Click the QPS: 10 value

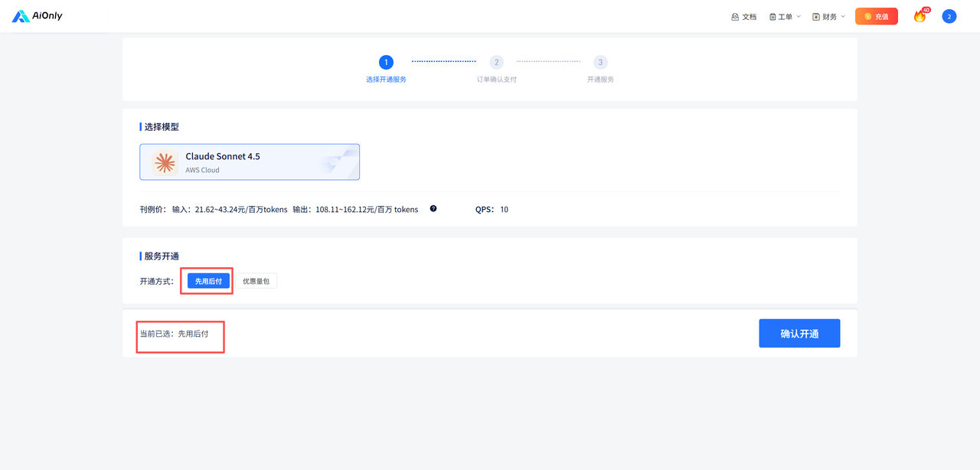[x=492, y=209]
